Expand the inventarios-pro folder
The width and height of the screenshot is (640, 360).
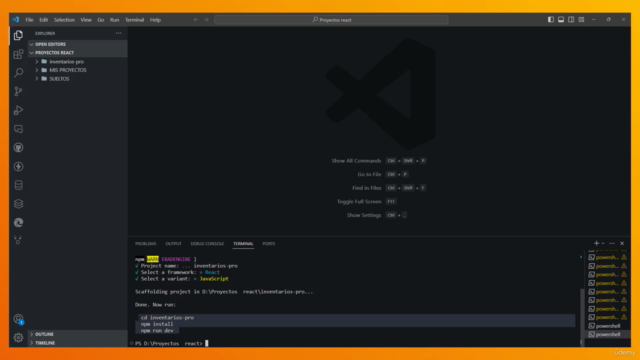click(x=78, y=62)
